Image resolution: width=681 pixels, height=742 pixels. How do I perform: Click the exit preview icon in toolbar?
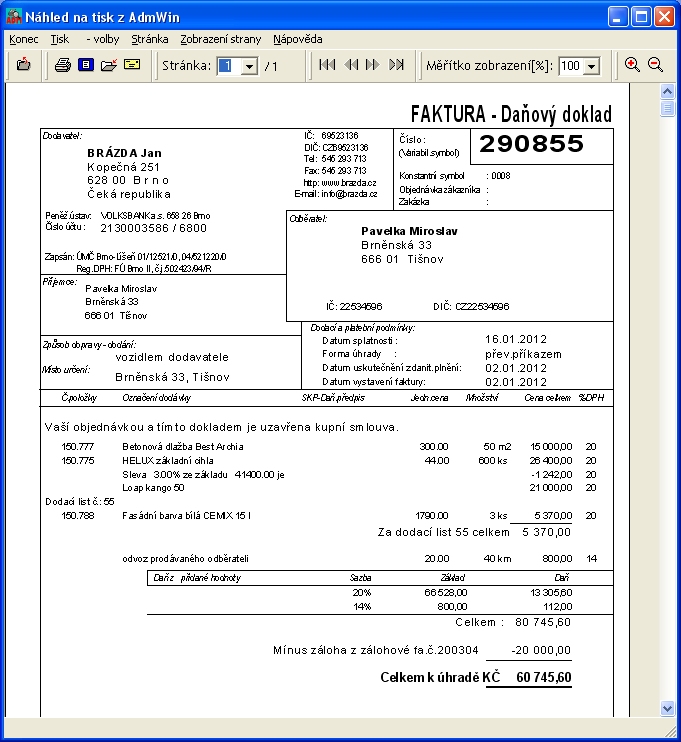[24, 64]
